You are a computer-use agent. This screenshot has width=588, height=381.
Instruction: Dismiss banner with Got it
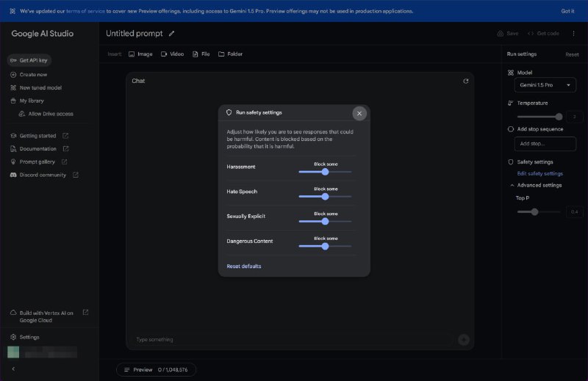click(x=567, y=11)
